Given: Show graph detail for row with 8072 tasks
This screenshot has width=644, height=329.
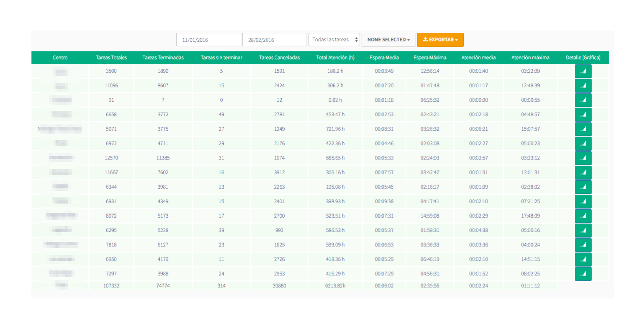Looking at the screenshot, I should [583, 216].
